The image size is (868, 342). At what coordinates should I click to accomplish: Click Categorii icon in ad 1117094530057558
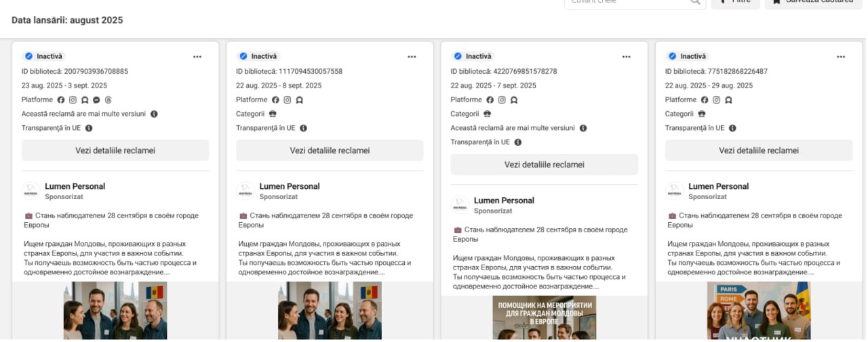pos(273,114)
